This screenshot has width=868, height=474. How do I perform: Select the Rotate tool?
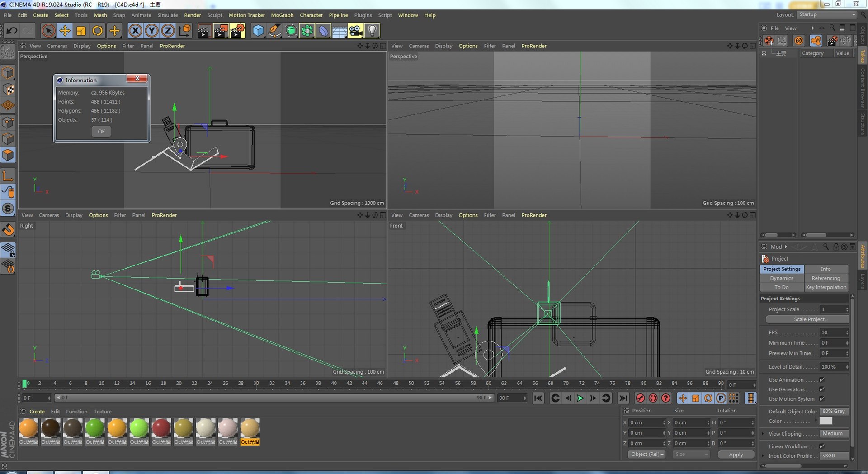(x=97, y=31)
